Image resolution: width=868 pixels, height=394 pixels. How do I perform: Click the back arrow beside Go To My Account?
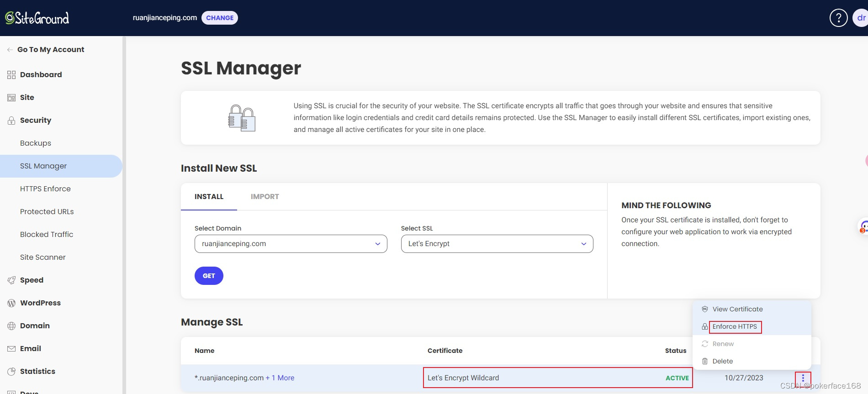pos(10,50)
